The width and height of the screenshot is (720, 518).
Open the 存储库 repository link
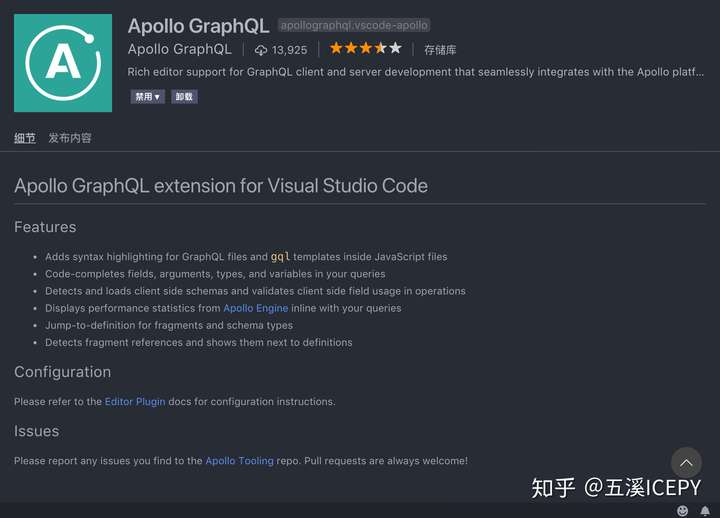pos(440,50)
